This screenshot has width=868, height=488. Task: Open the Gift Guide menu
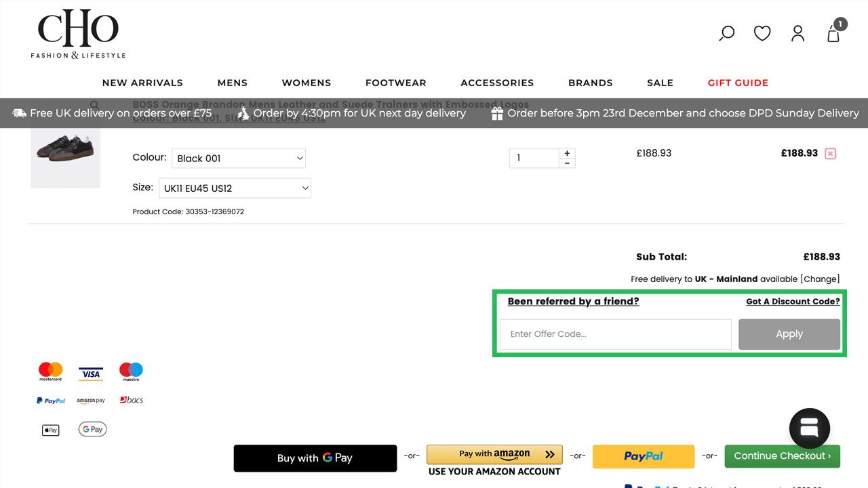738,83
